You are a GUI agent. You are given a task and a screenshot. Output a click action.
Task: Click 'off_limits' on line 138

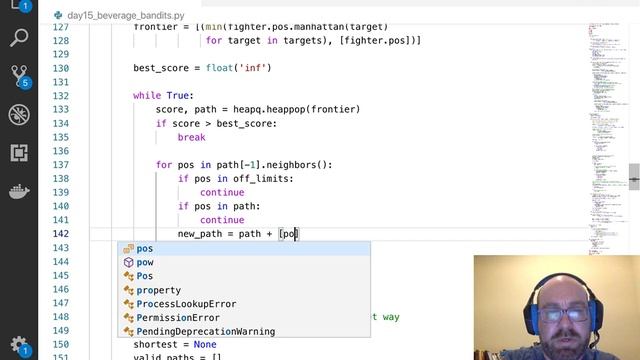pos(261,179)
